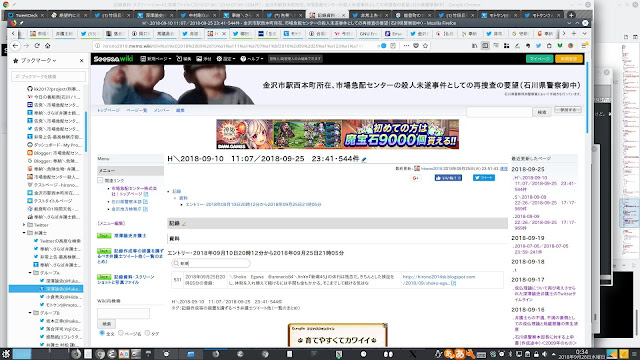
Task: Close the bookmarks sidebar
Action: (x=81, y=60)
